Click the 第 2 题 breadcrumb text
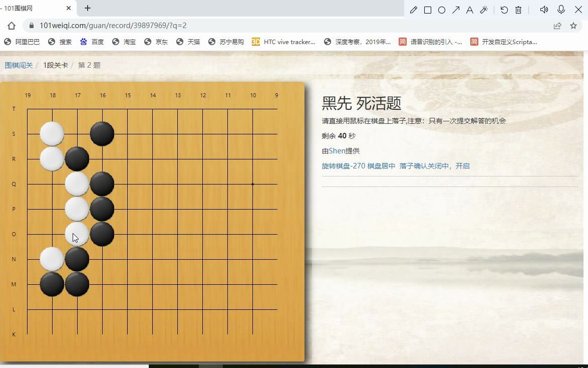This screenshot has height=368, width=588. pos(89,65)
